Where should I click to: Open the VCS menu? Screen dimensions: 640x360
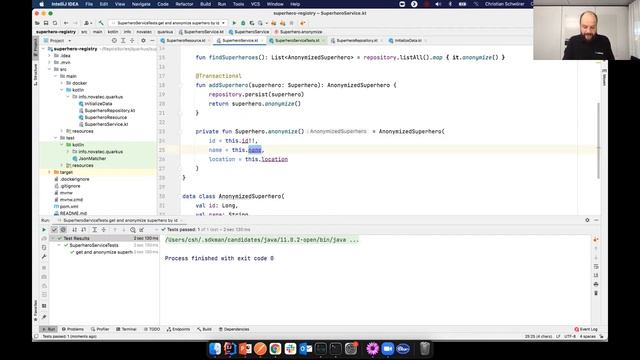[x=255, y=4]
